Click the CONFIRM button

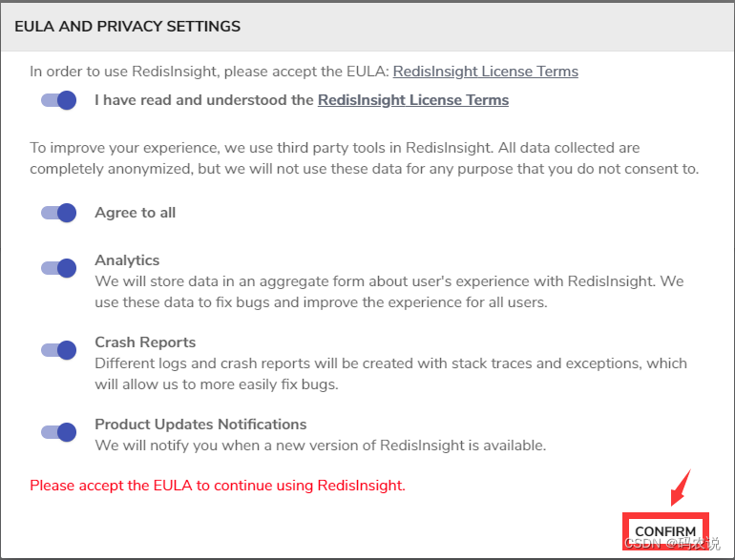[665, 531]
